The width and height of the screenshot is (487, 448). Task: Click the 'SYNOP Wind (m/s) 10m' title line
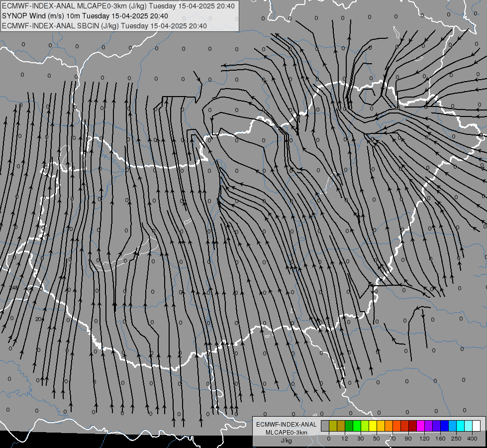[41, 16]
